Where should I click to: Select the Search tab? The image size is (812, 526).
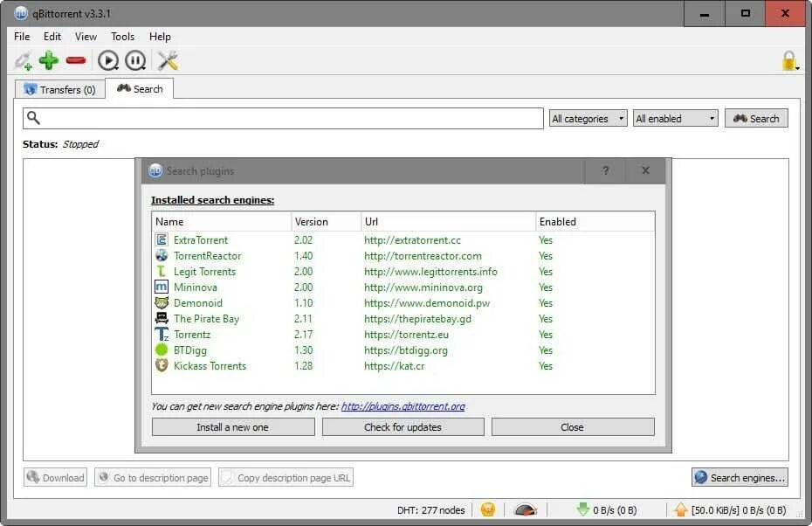click(x=140, y=88)
